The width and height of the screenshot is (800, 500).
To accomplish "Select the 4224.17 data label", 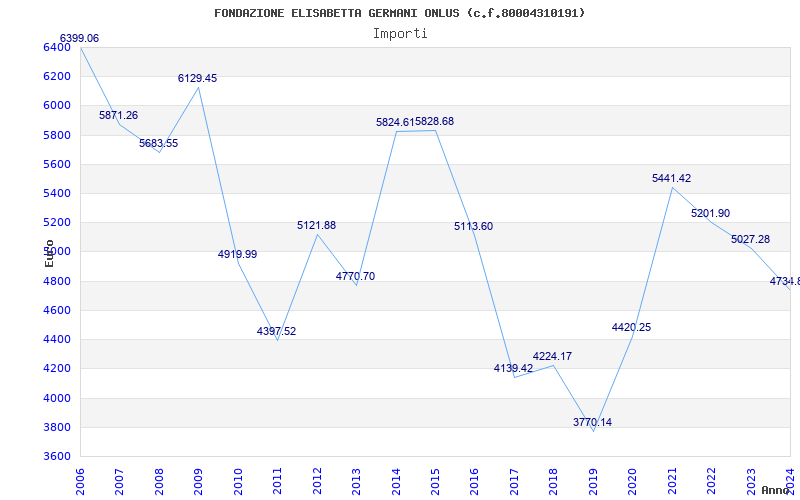I will 553,356.
